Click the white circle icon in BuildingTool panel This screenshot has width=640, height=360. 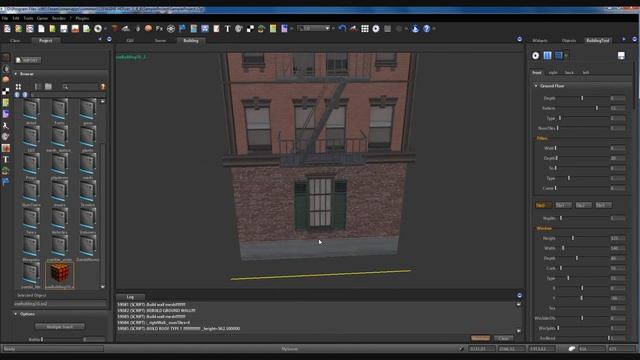point(536,56)
